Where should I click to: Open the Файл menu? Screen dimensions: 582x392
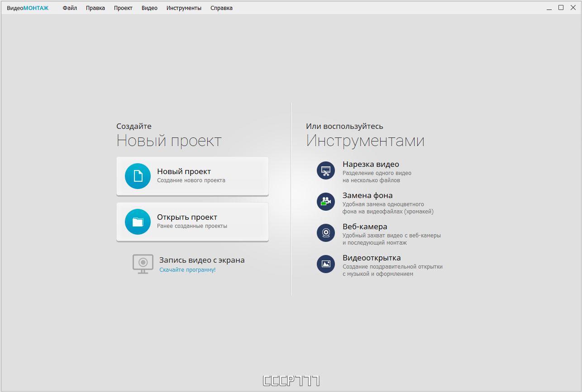coord(70,8)
